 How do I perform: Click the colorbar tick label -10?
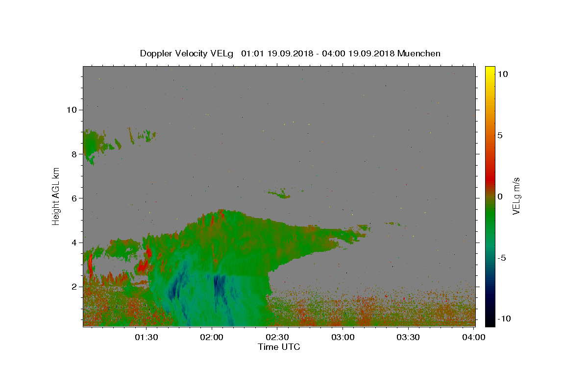point(503,318)
